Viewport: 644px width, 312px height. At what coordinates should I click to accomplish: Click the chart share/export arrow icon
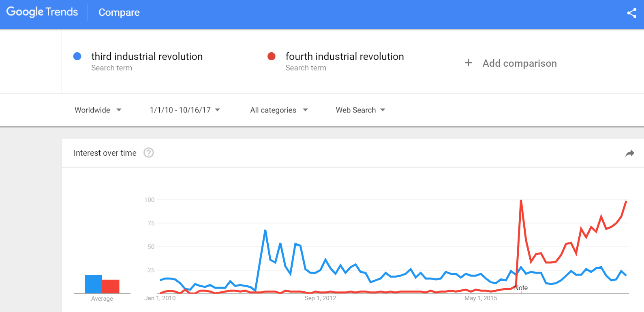(630, 153)
